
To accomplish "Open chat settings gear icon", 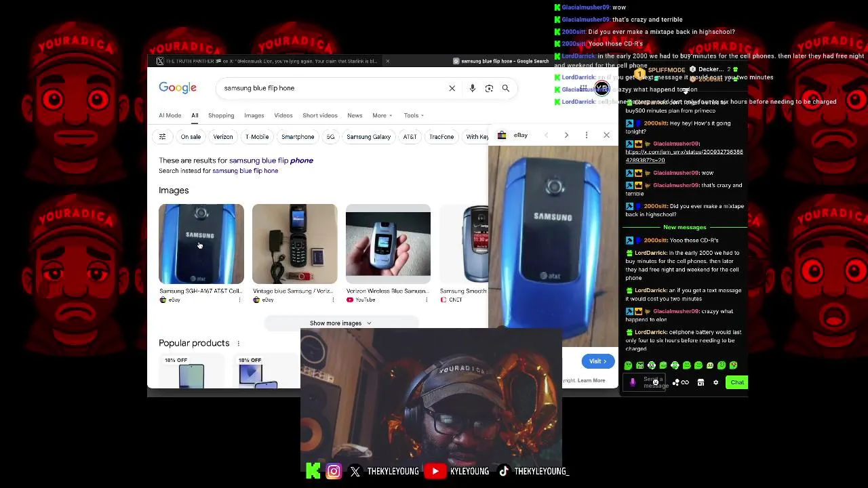I will coord(715,382).
